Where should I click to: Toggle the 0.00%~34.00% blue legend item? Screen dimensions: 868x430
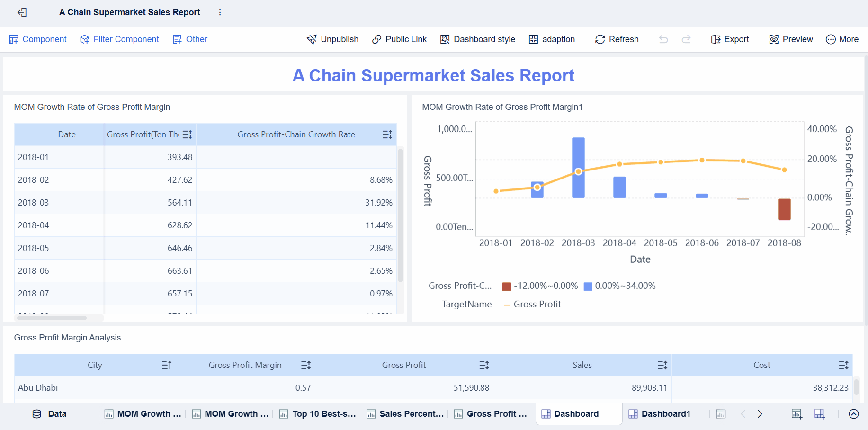(619, 286)
